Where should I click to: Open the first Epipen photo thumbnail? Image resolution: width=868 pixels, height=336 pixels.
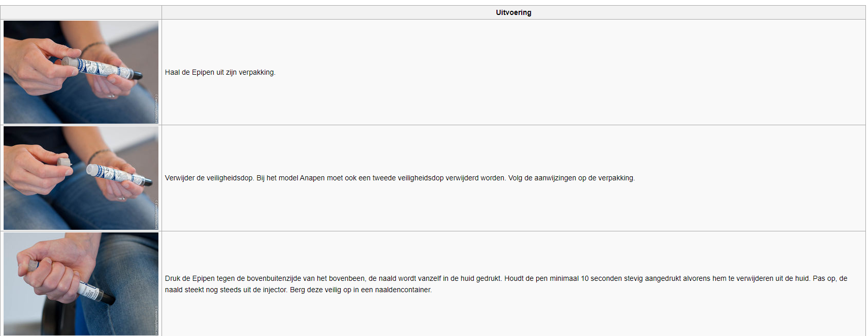click(x=81, y=72)
